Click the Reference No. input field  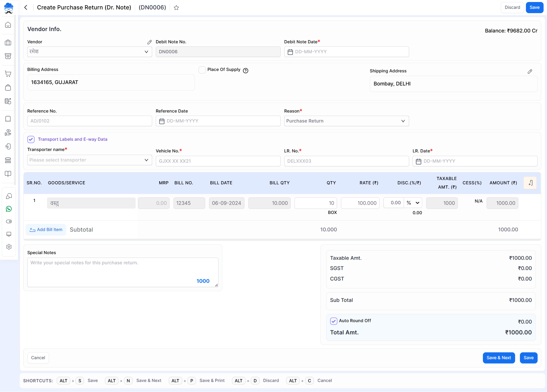[x=90, y=121]
